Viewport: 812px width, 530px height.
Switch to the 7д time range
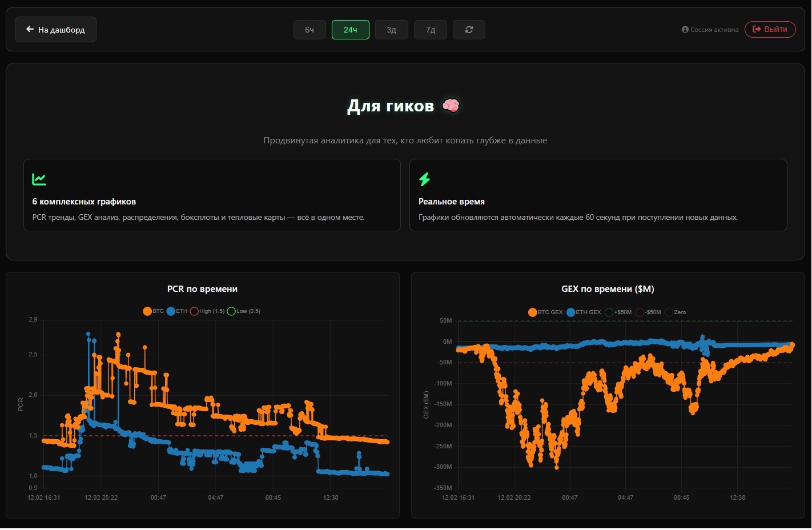[x=431, y=30]
